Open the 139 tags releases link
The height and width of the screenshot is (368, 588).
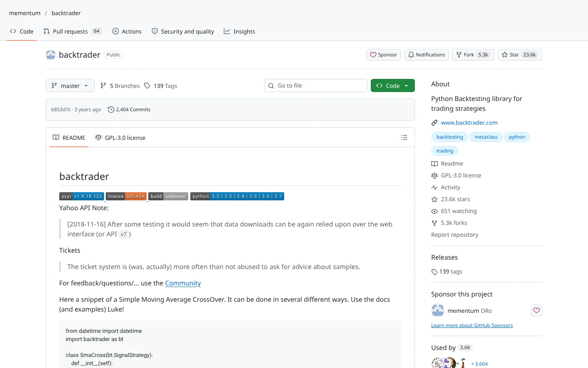point(447,272)
